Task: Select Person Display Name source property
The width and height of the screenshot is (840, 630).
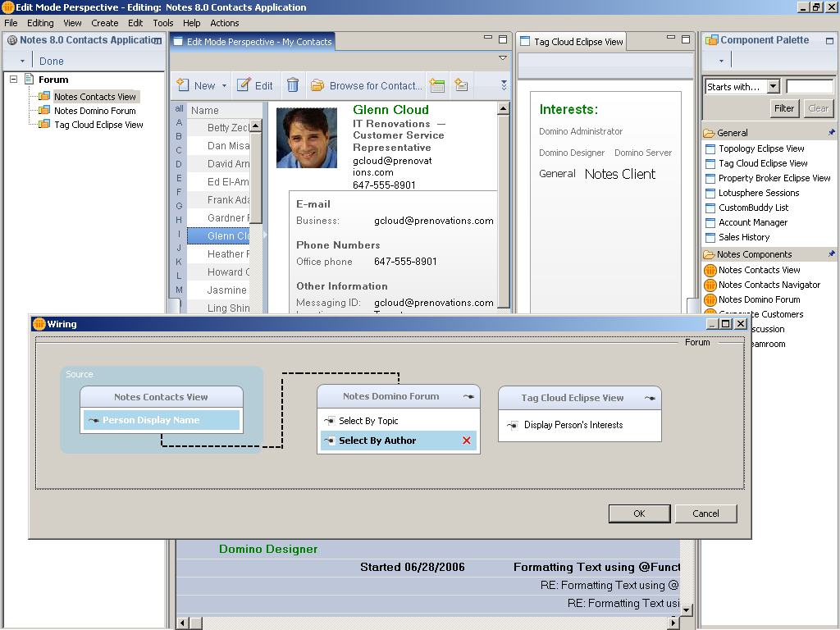Action: 151,420
